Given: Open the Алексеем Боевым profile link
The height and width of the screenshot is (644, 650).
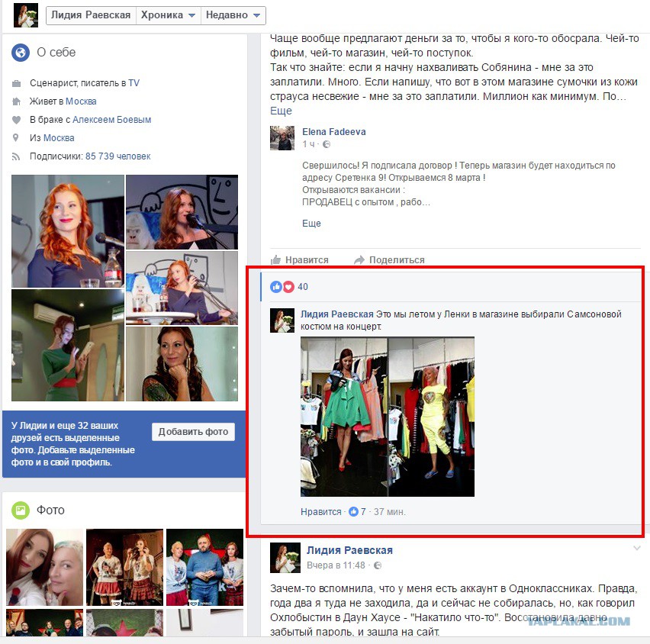Looking at the screenshot, I should pos(111,120).
